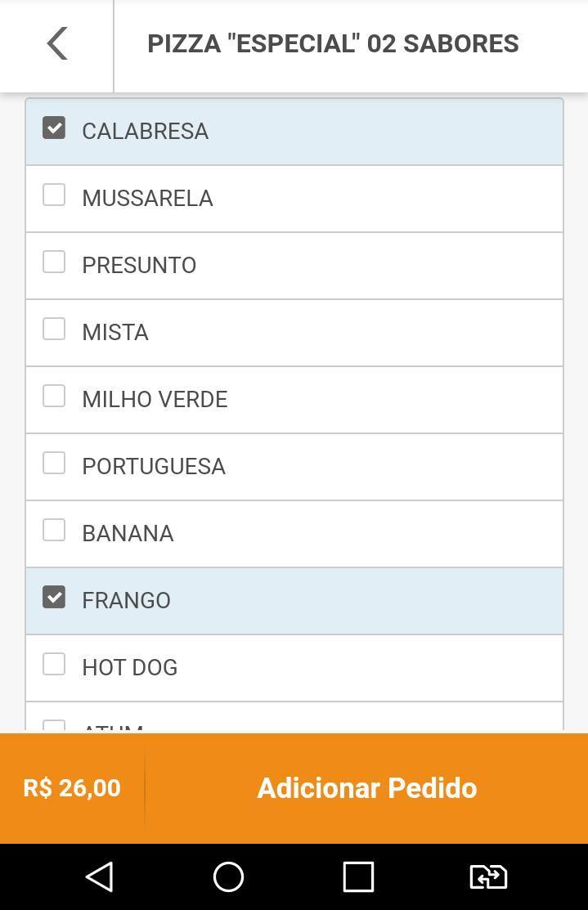Tap the back arrow in header
Viewport: 588px width, 910px height.
point(57,43)
